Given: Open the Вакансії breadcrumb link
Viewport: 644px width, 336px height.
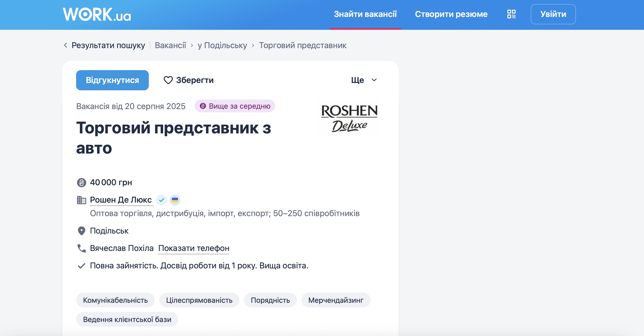Looking at the screenshot, I should click(x=171, y=45).
